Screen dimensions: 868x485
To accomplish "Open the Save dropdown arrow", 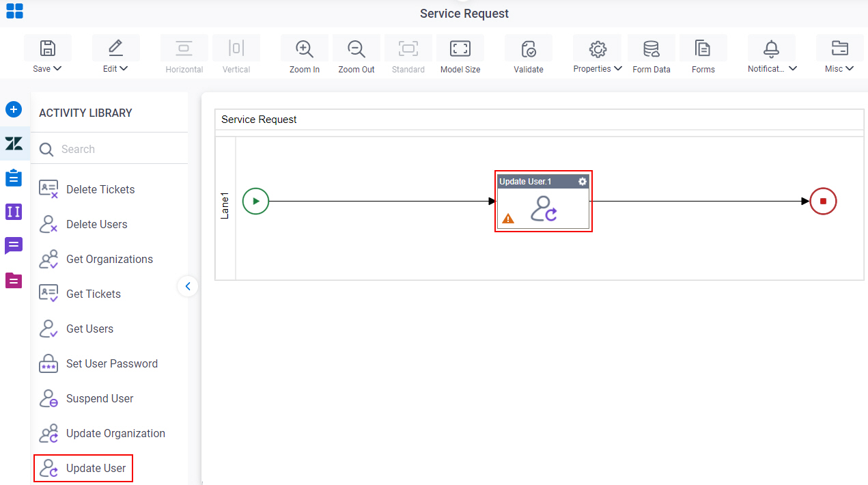I will (x=57, y=68).
